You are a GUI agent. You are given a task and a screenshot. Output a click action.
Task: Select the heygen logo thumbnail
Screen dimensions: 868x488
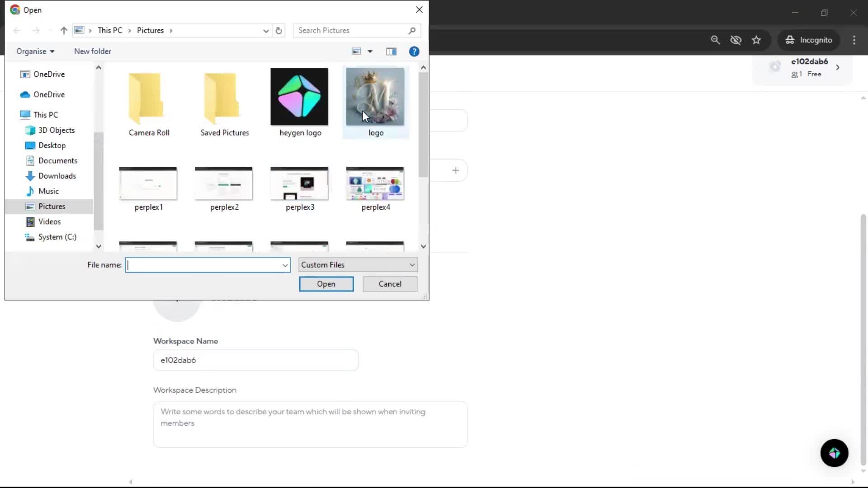coord(299,97)
